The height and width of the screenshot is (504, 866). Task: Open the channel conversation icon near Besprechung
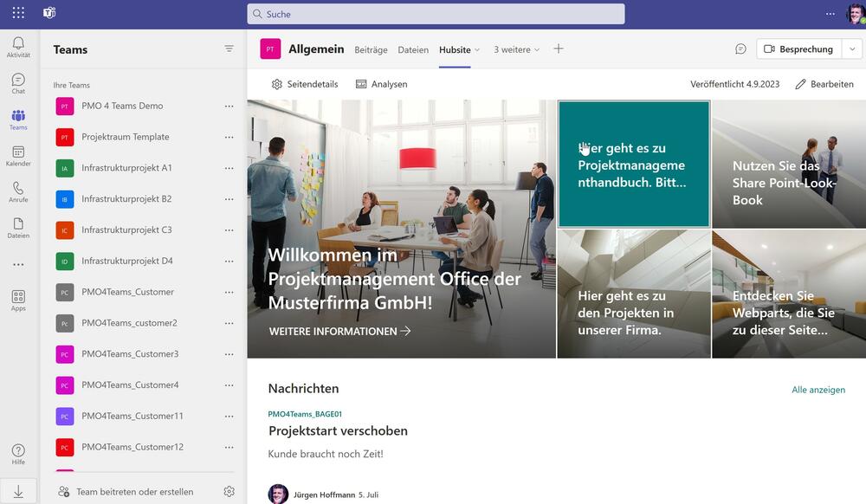(x=740, y=49)
